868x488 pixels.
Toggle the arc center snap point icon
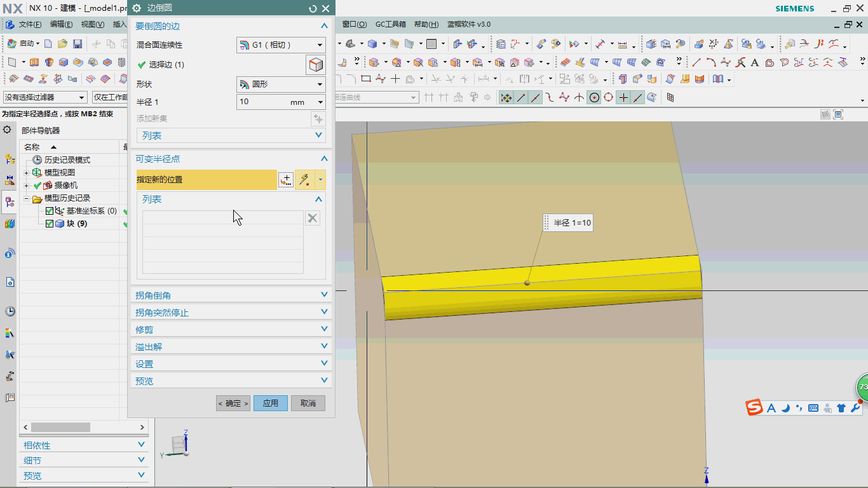point(594,97)
